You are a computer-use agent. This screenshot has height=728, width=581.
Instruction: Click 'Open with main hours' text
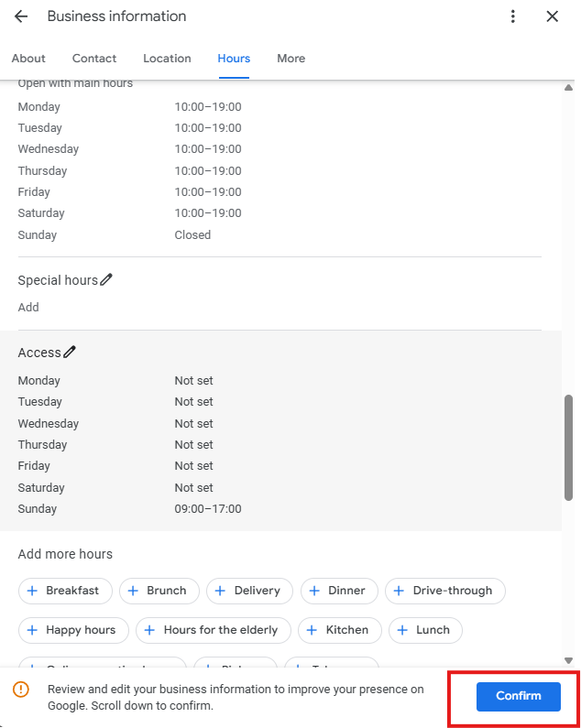pyautogui.click(x=75, y=83)
